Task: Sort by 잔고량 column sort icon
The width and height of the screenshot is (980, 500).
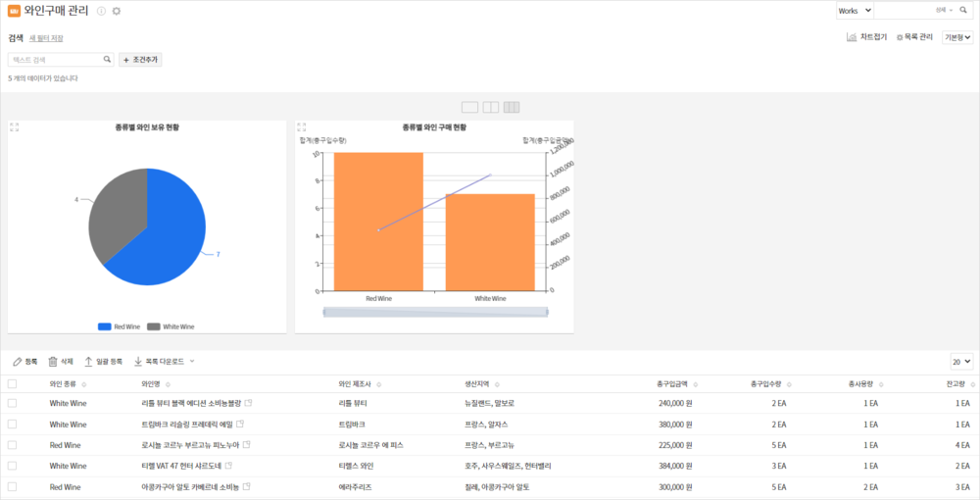Action: click(974, 384)
